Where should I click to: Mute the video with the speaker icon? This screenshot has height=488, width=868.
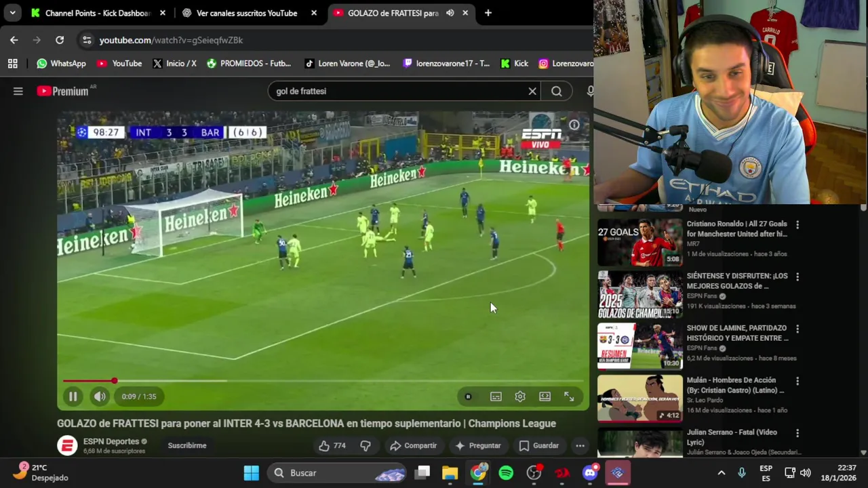(x=100, y=396)
